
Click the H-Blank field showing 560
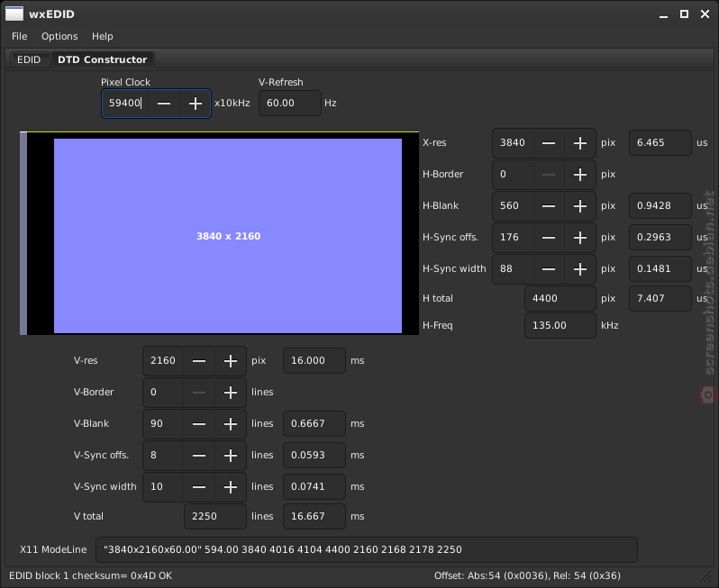click(513, 206)
